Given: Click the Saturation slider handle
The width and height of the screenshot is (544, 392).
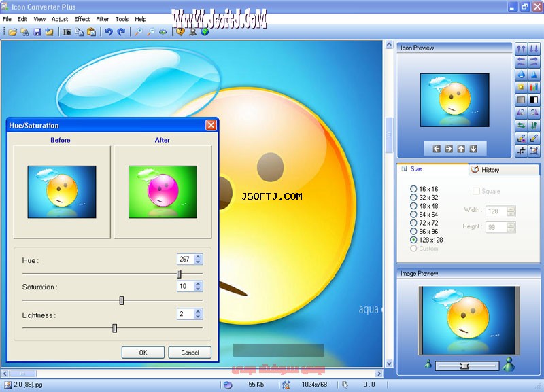Looking at the screenshot, I should (x=122, y=300).
